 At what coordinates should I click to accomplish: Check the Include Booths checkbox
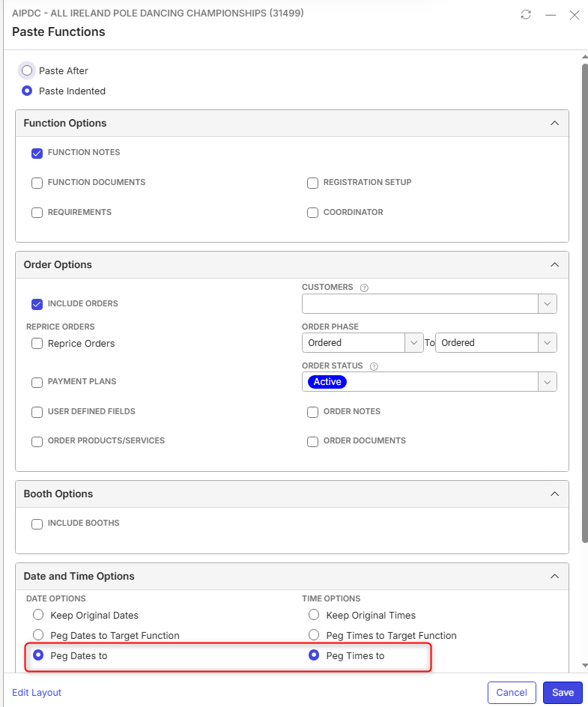click(x=37, y=524)
